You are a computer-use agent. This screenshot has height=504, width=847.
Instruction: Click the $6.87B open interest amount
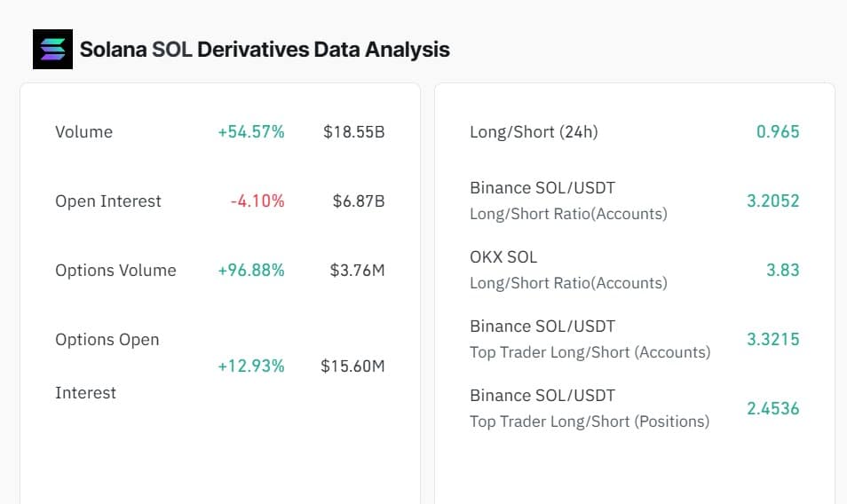tap(359, 201)
